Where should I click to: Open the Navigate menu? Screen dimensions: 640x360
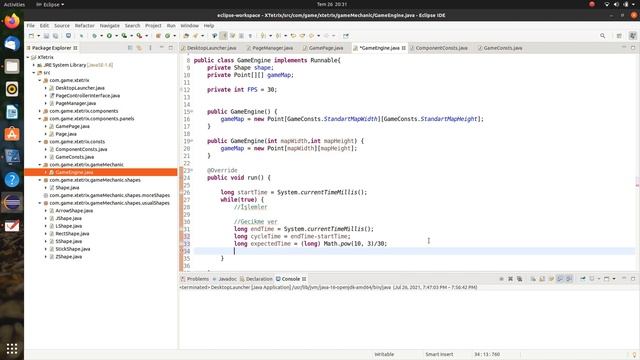click(110, 26)
